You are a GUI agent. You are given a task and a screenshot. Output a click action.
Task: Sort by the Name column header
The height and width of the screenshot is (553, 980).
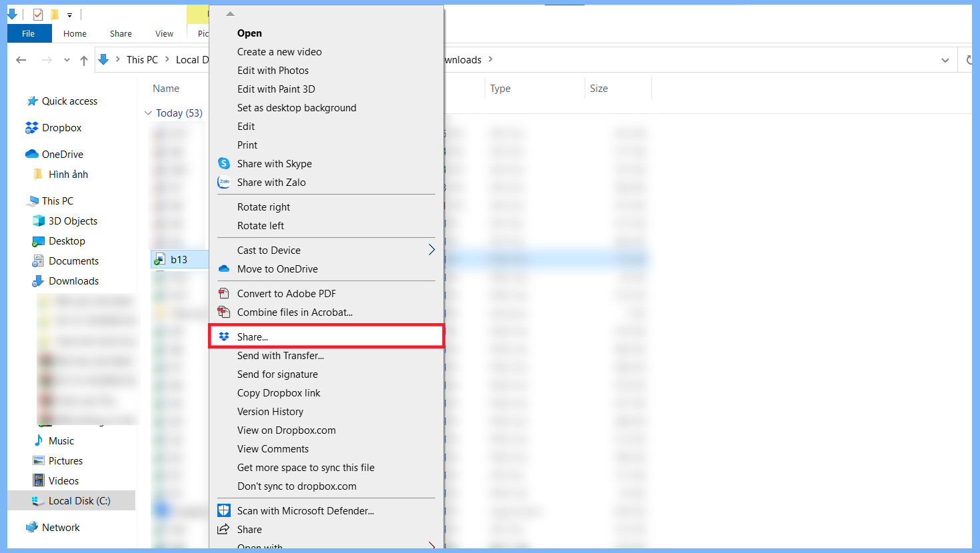pos(166,88)
